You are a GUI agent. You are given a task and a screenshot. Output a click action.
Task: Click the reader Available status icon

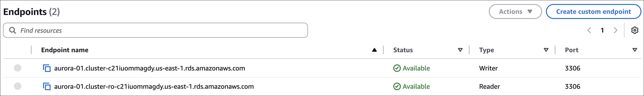pos(397,87)
